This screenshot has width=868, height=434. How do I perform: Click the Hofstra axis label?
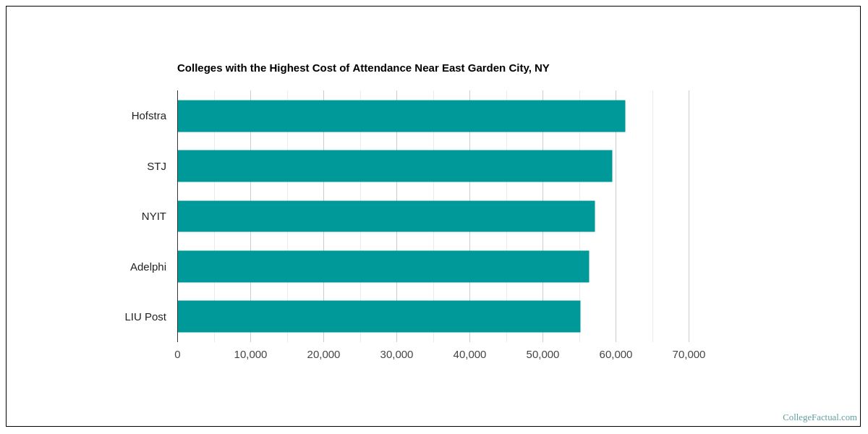pyautogui.click(x=148, y=116)
